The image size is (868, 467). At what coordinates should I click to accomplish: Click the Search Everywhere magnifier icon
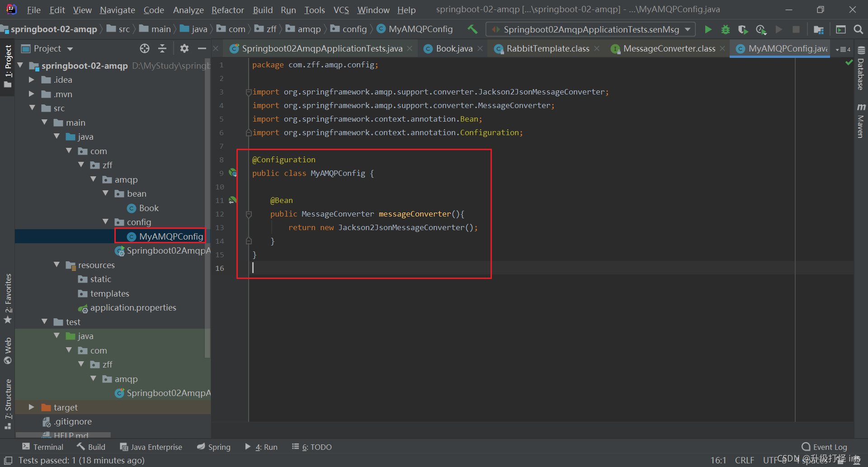tap(858, 29)
